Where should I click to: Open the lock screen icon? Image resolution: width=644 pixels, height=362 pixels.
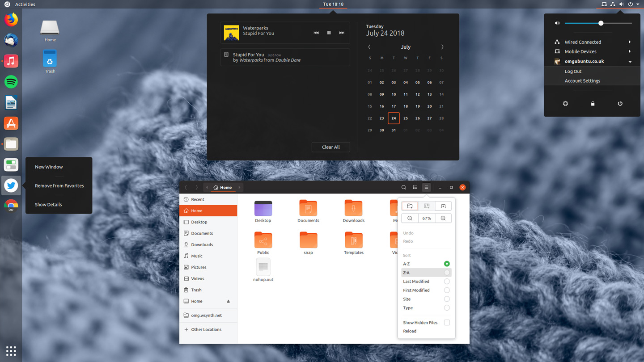pyautogui.click(x=593, y=104)
